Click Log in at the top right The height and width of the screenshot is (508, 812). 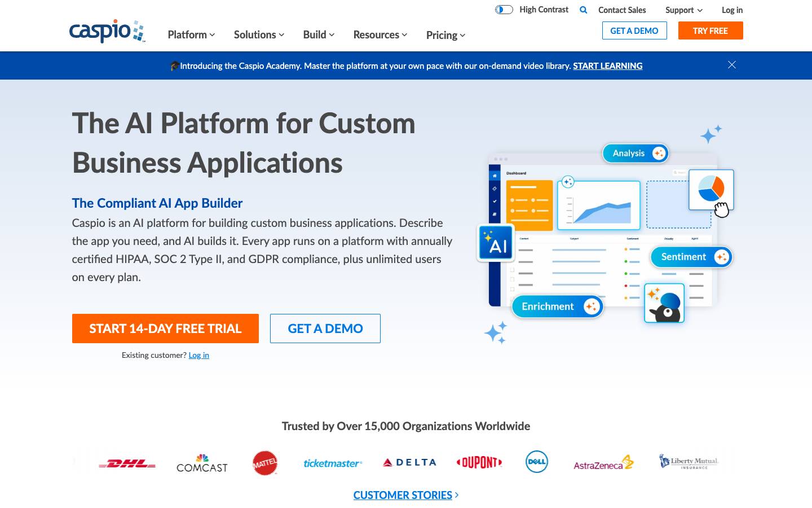(732, 10)
